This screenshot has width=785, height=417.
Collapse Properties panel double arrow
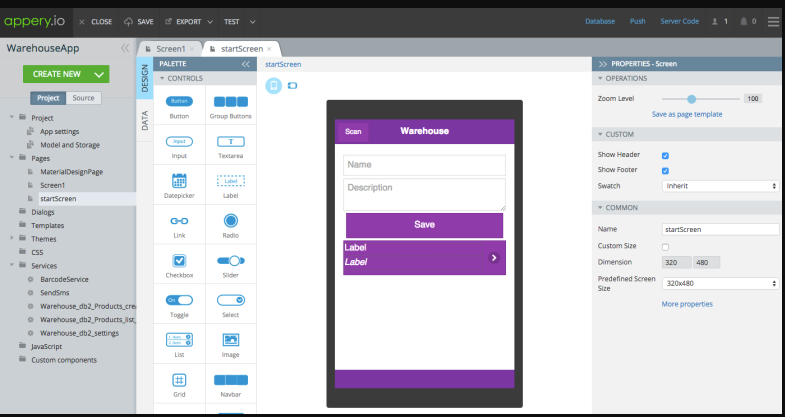(x=603, y=64)
